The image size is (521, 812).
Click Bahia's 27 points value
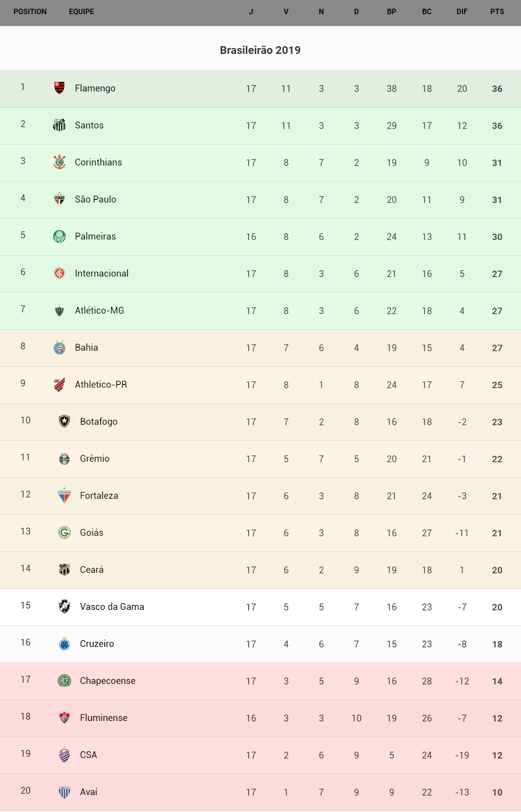pos(497,348)
